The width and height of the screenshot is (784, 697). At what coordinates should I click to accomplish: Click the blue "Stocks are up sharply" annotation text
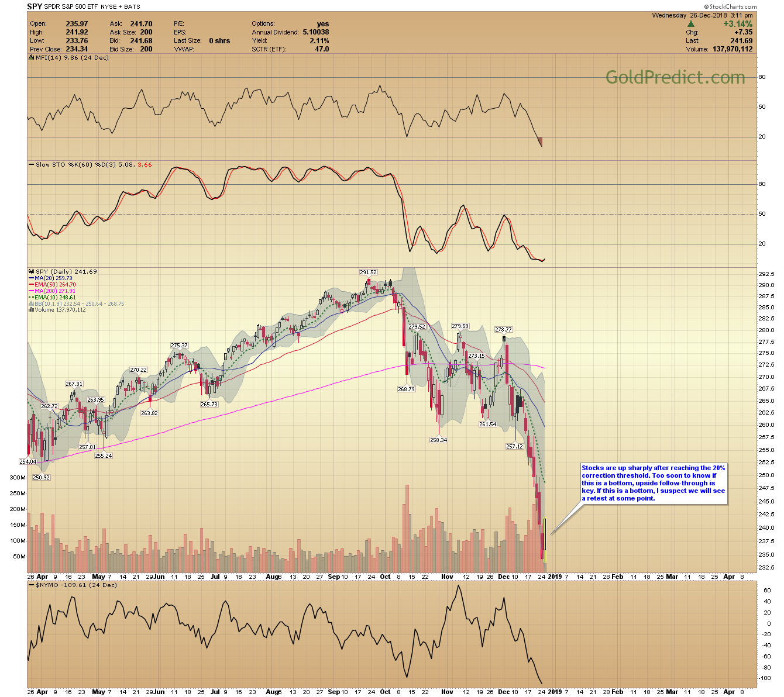pyautogui.click(x=654, y=483)
